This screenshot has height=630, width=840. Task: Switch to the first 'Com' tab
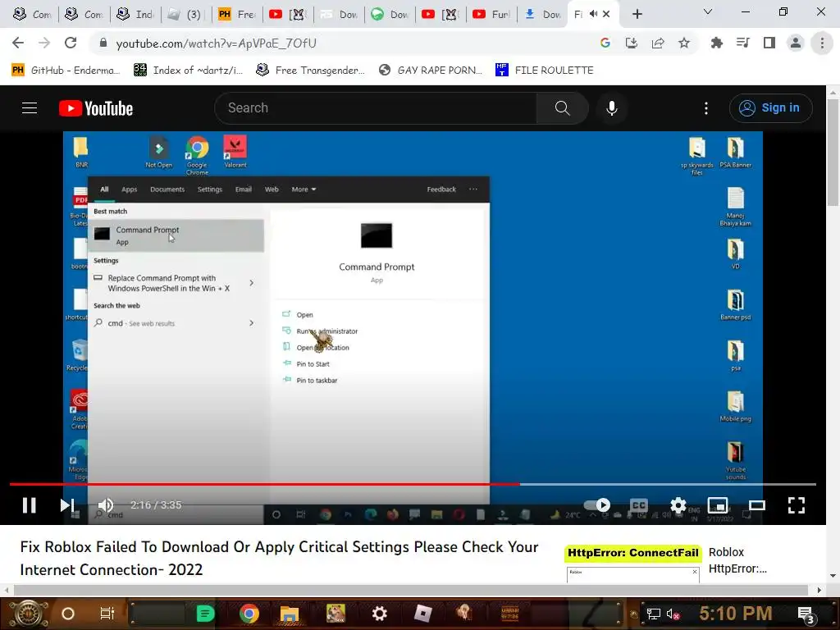pos(32,14)
